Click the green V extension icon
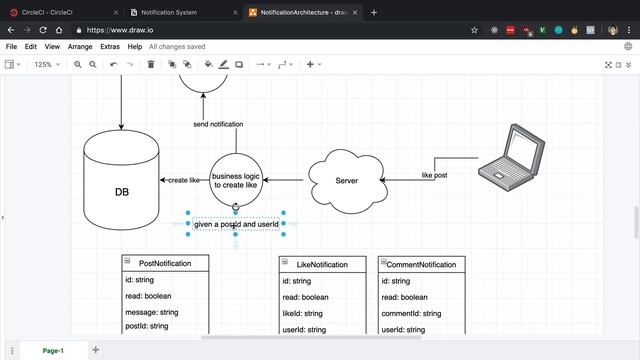Screen dimensions: 640x360 click(542, 30)
